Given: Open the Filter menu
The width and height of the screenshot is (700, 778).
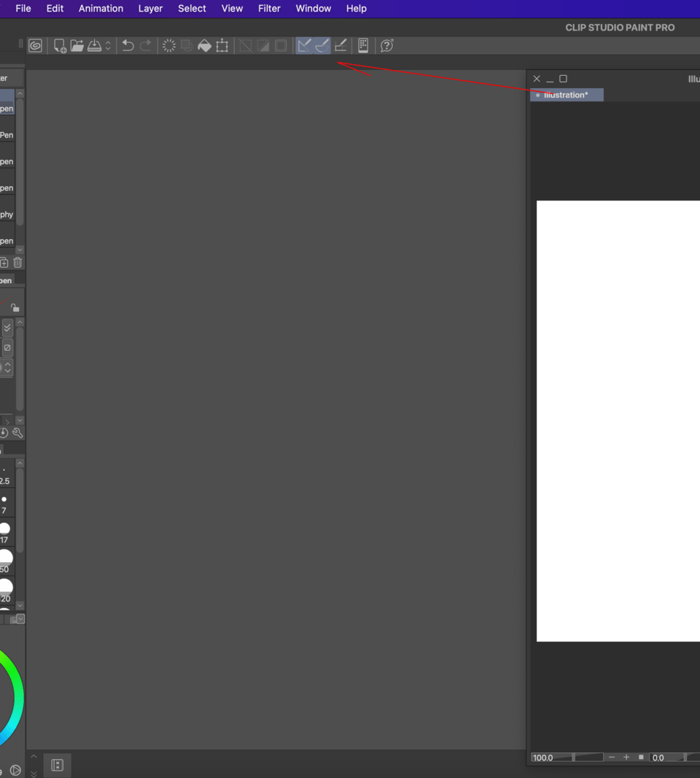Looking at the screenshot, I should (269, 8).
